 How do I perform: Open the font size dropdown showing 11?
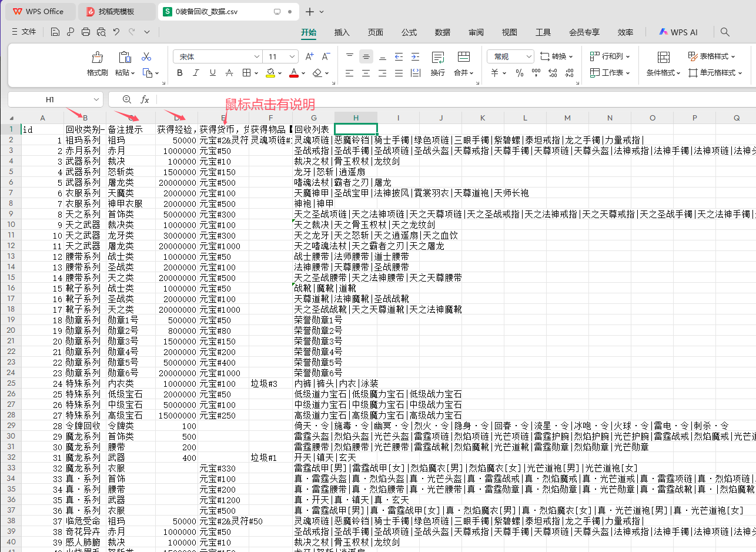[291, 56]
